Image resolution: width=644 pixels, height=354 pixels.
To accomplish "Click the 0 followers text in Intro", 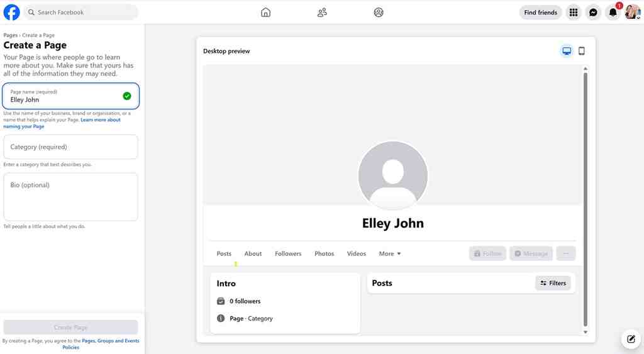I will [245, 301].
